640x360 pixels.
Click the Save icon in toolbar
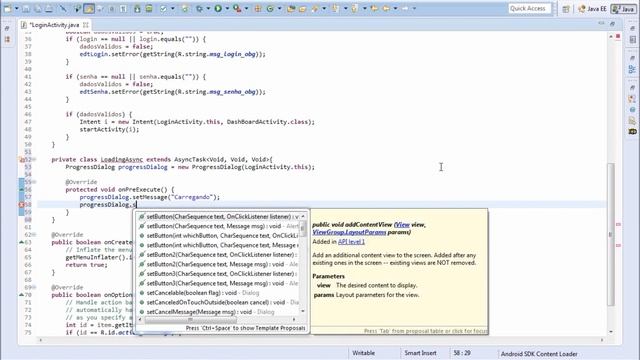coord(26,9)
